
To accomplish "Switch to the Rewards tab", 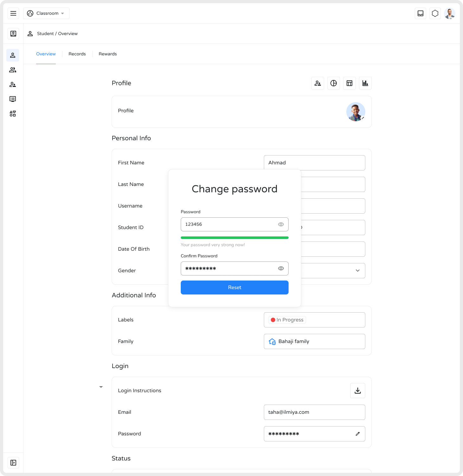I will tap(108, 54).
